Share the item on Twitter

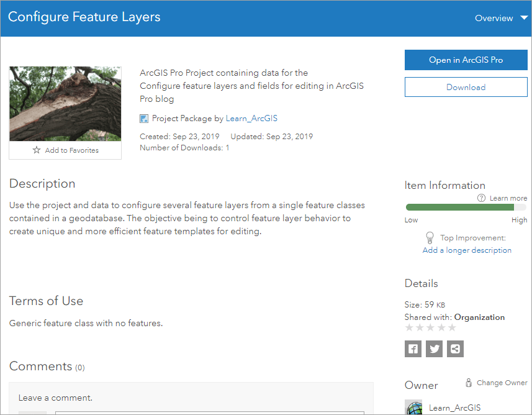[x=434, y=349]
